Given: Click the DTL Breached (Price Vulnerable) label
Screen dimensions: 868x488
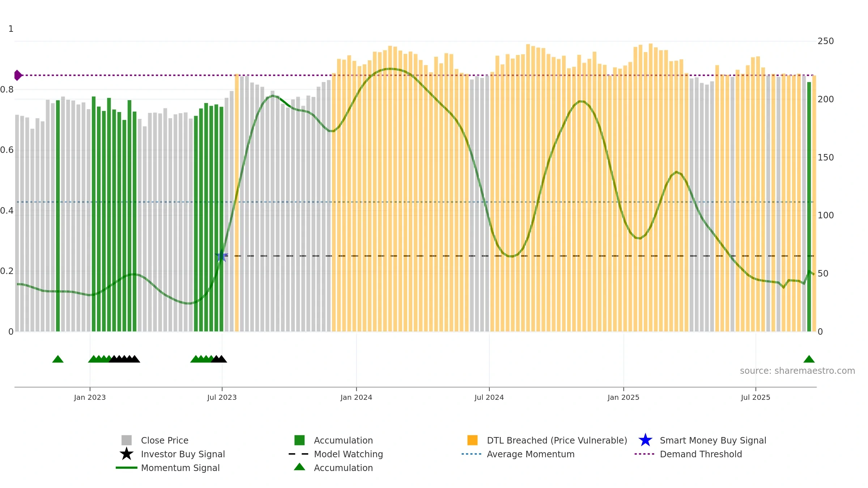Looking at the screenshot, I should (x=557, y=440).
